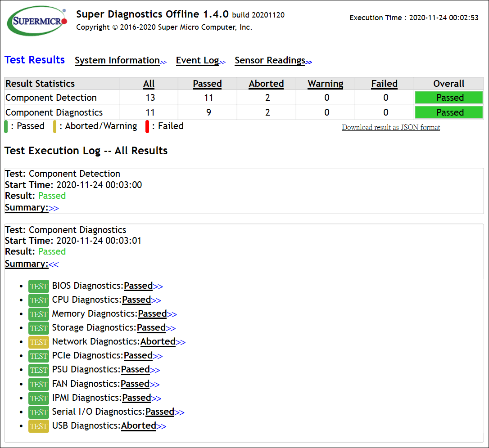This screenshot has height=448, width=489.
Task: Download result as JSON format
Action: click(x=390, y=127)
